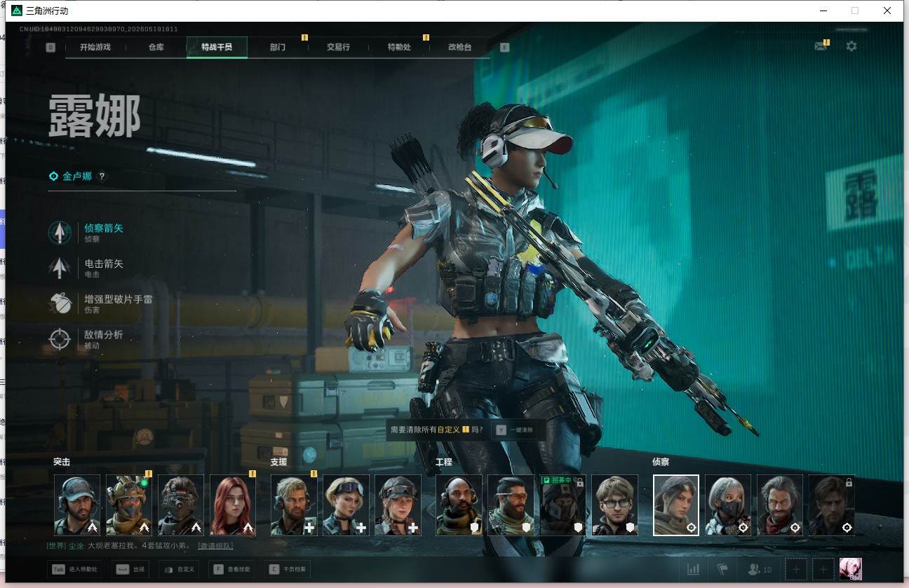The width and height of the screenshot is (909, 588).
Task: Select the 侦察箭矢 skill icon
Action: 60,233
